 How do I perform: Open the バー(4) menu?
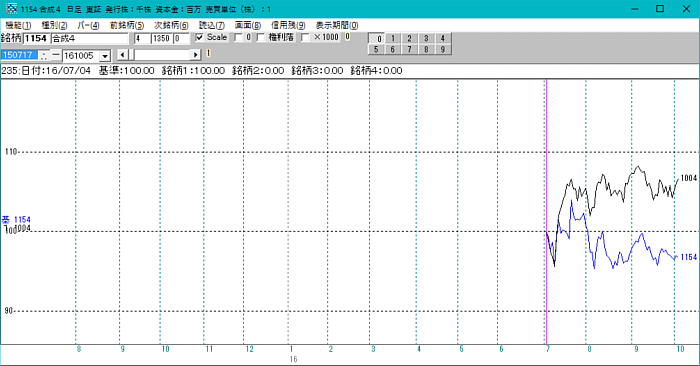[88, 25]
